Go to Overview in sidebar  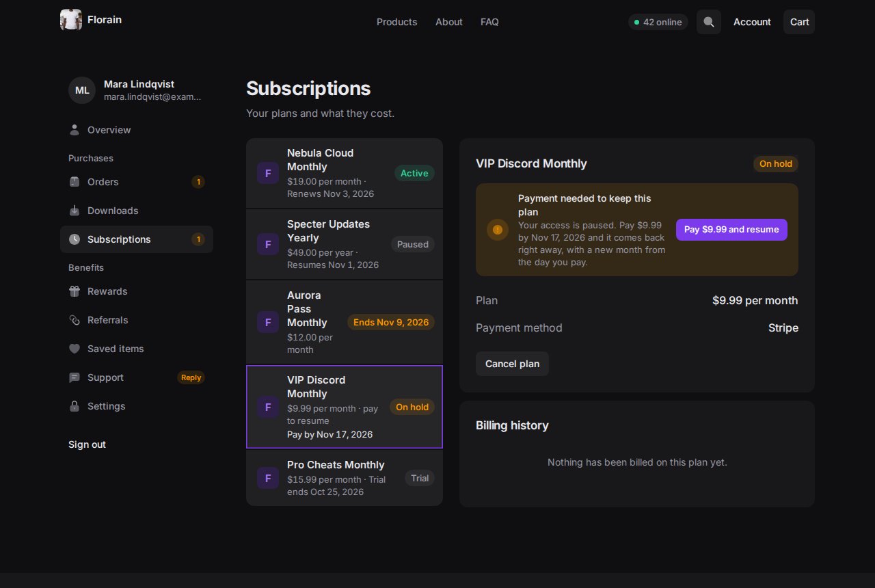coord(137,130)
